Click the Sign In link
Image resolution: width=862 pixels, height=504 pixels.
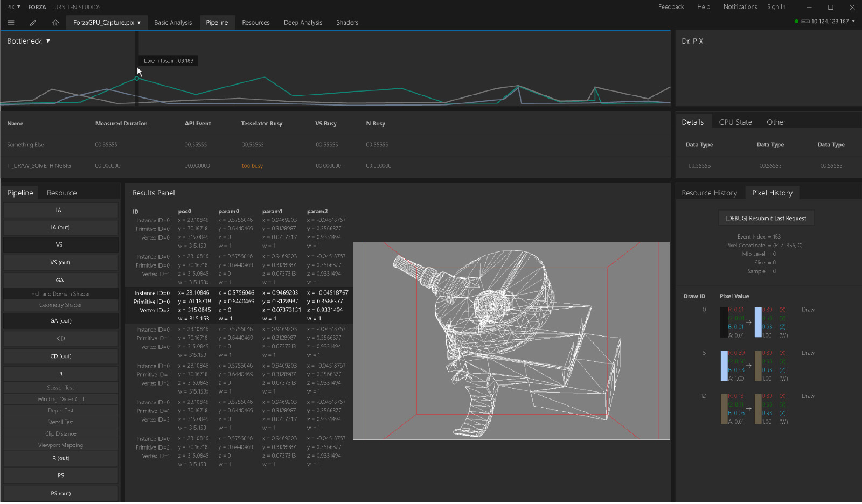(776, 7)
